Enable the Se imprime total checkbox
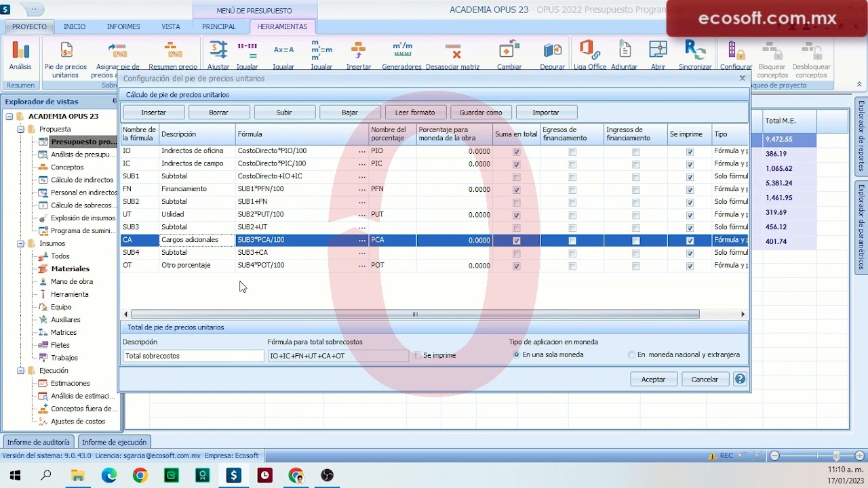The width and height of the screenshot is (868, 488). 418,355
